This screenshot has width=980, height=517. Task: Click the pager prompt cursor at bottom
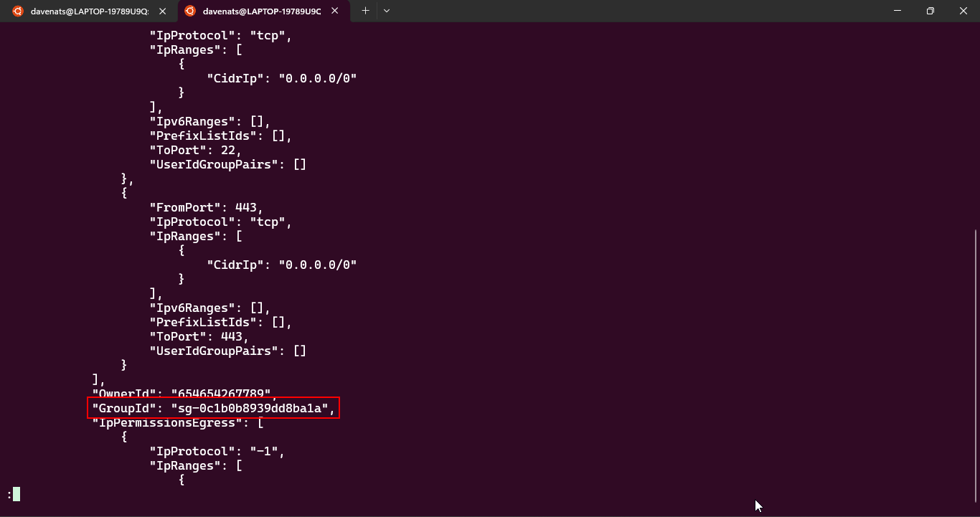(x=16, y=494)
